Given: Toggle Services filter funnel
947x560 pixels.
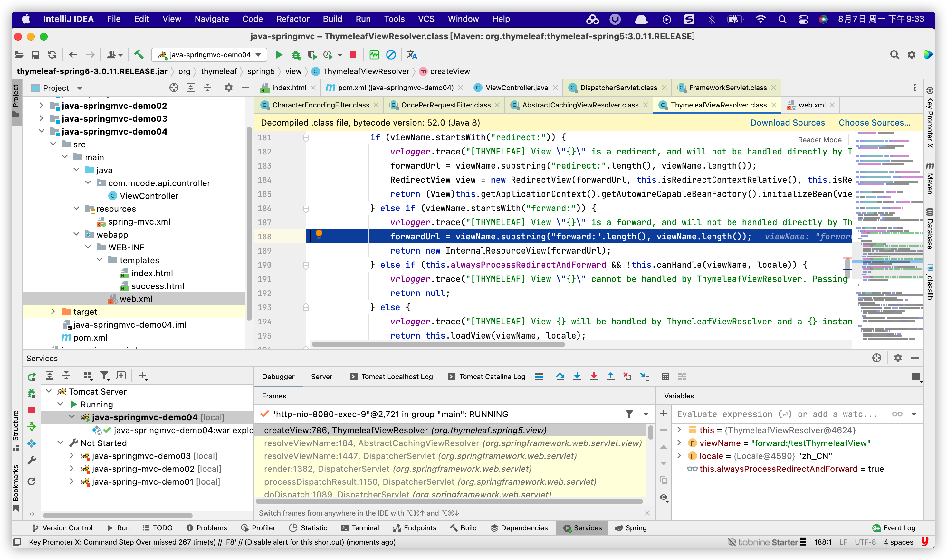Looking at the screenshot, I should tap(104, 376).
